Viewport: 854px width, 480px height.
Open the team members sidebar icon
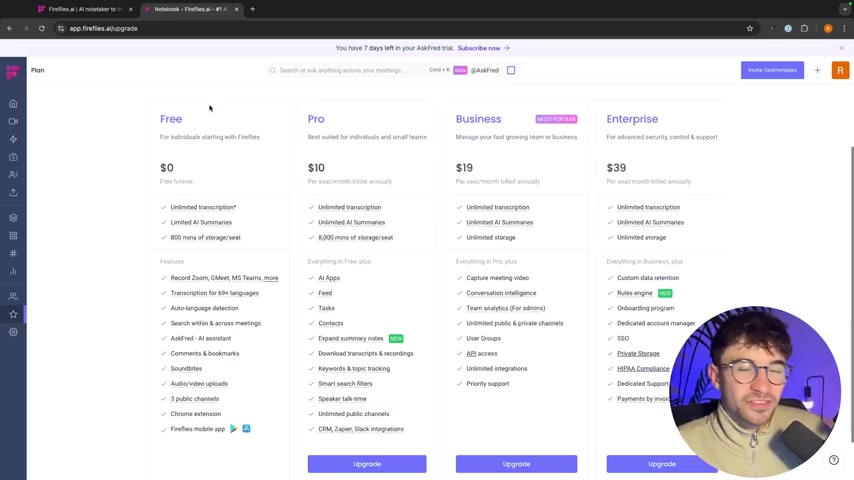click(13, 296)
